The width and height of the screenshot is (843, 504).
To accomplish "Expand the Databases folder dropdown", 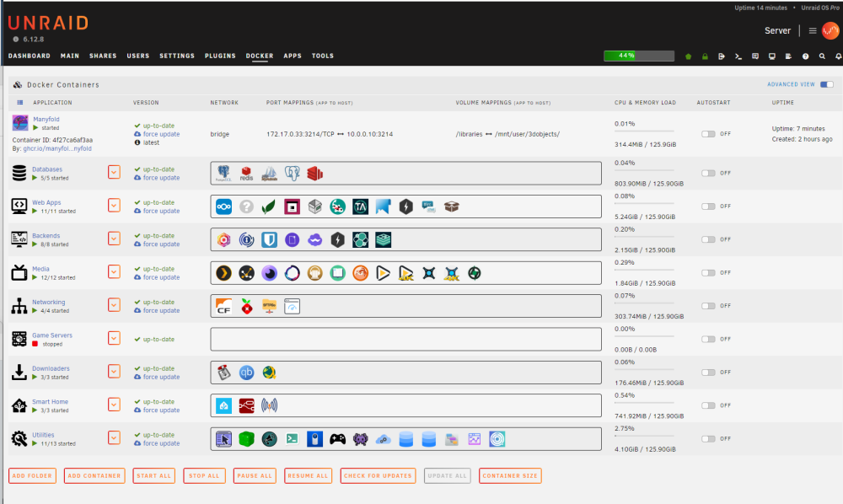I will [x=114, y=172].
